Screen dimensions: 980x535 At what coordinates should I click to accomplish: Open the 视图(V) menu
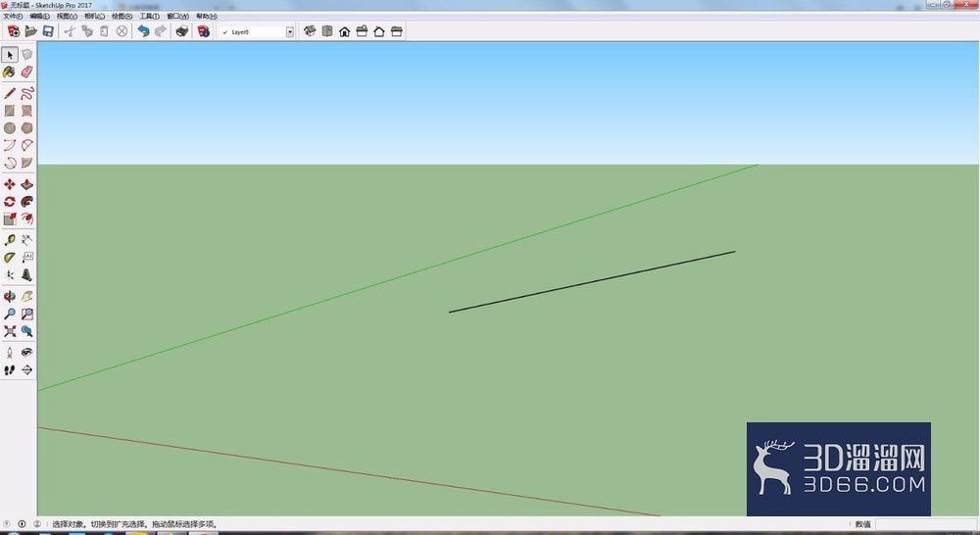67,17
